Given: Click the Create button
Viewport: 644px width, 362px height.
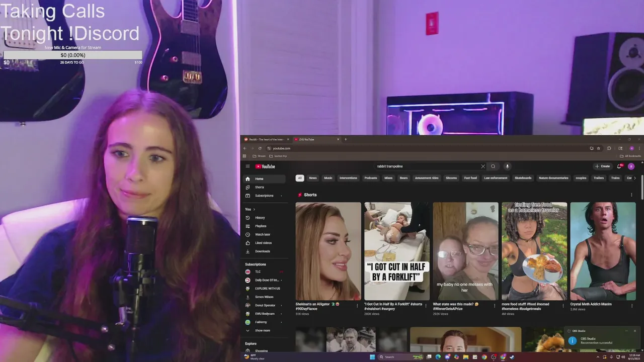Looking at the screenshot, I should pyautogui.click(x=602, y=166).
